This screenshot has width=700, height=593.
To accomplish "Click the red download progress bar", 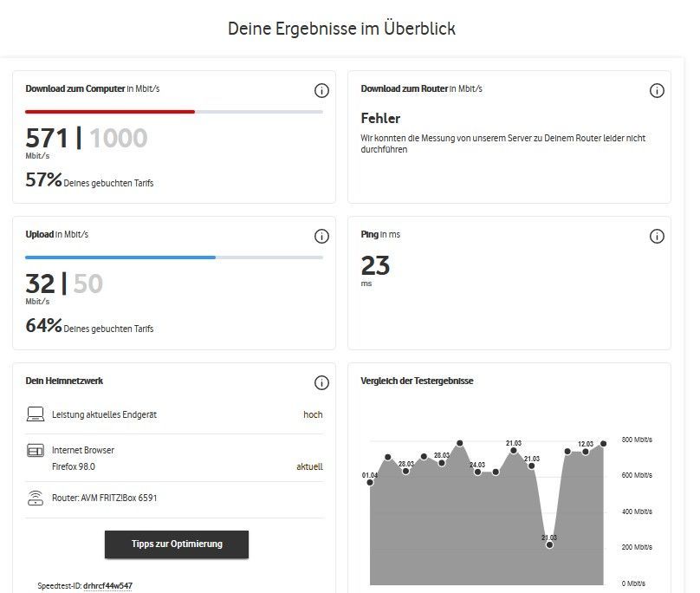I will point(110,112).
